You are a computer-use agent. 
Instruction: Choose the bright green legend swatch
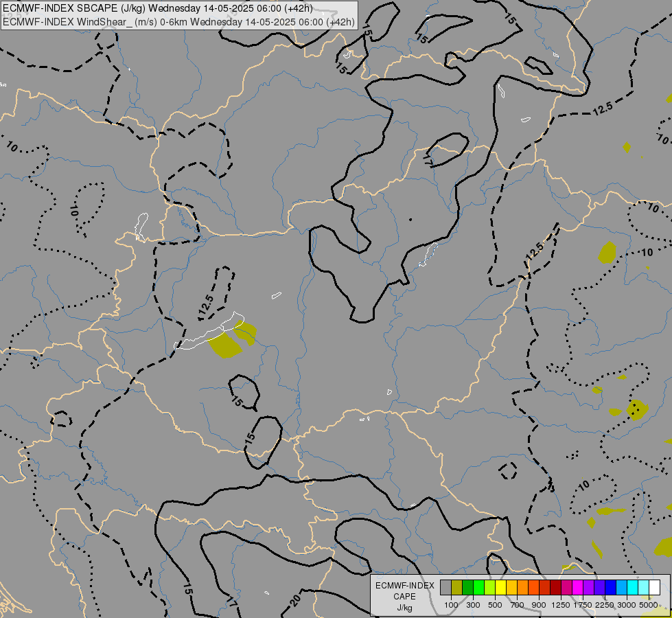click(x=478, y=588)
